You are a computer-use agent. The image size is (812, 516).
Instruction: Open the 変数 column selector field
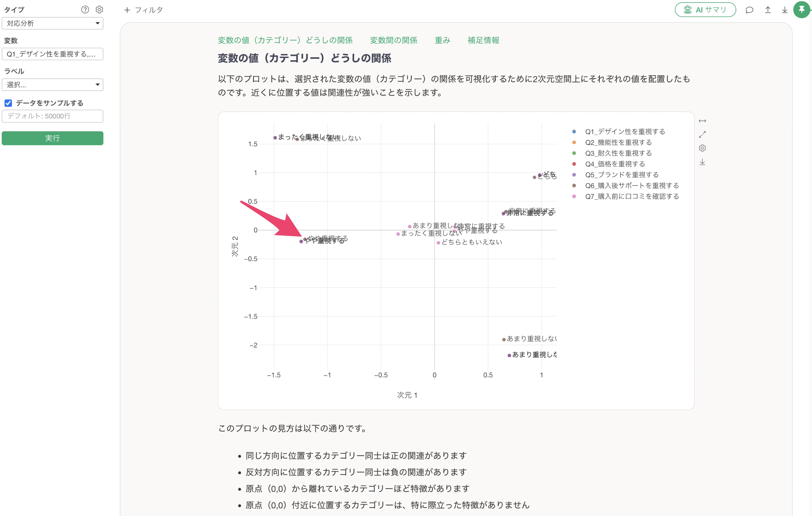[x=52, y=54]
